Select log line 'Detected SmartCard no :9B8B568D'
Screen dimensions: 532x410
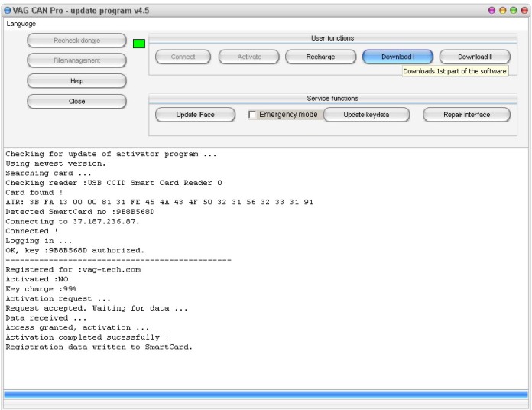click(x=80, y=212)
